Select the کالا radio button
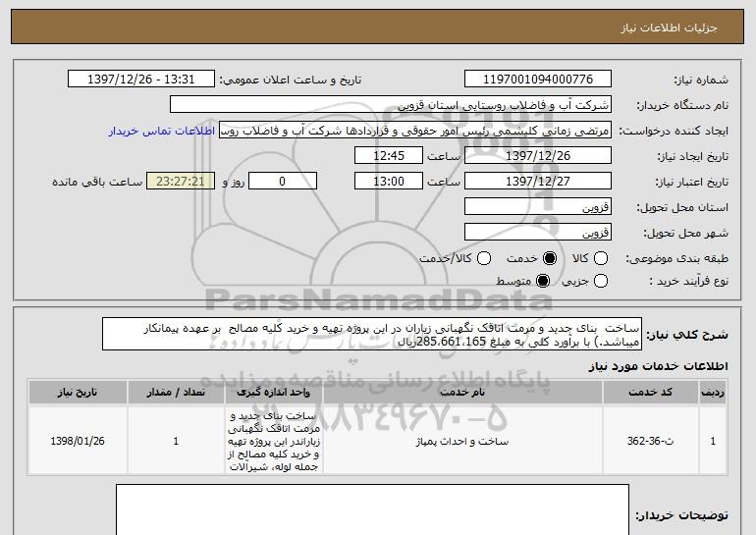 [601, 259]
